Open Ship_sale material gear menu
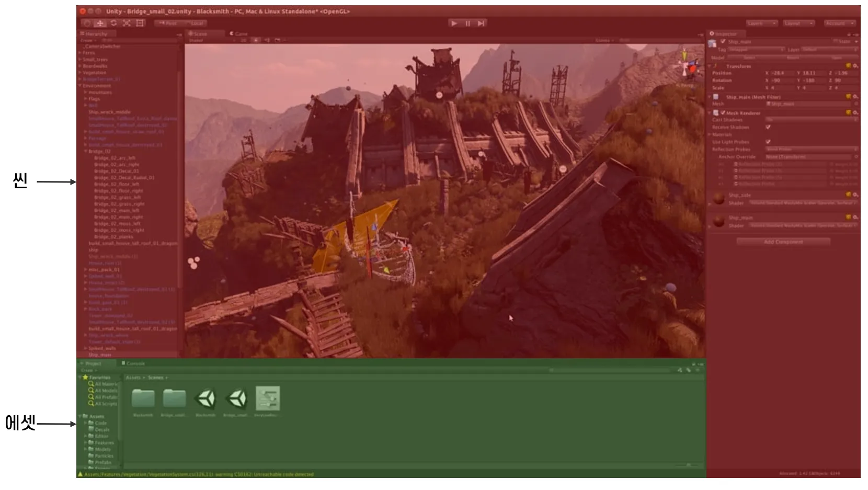868x490 pixels. pos(855,195)
